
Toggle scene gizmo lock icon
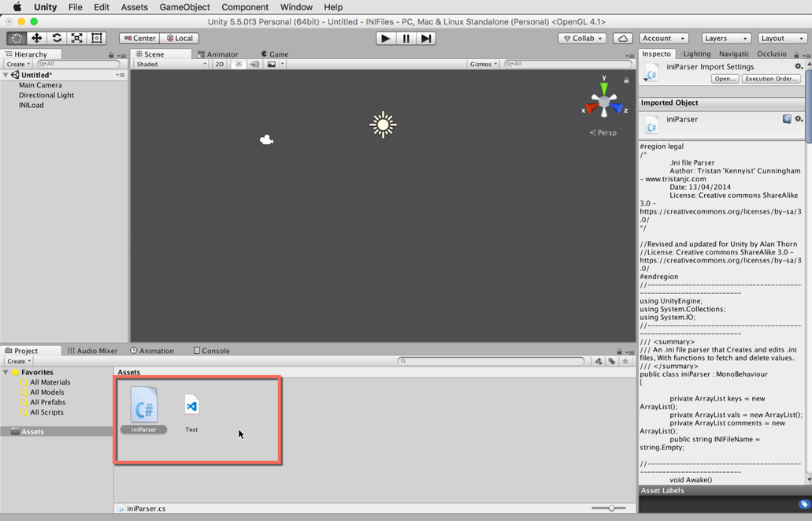coord(626,80)
